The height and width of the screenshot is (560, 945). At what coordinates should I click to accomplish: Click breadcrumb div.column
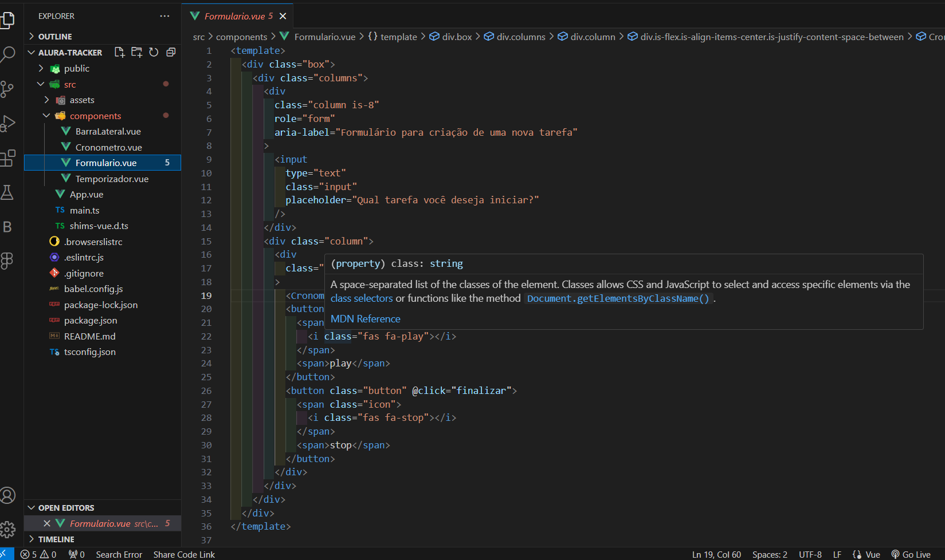pyautogui.click(x=586, y=37)
